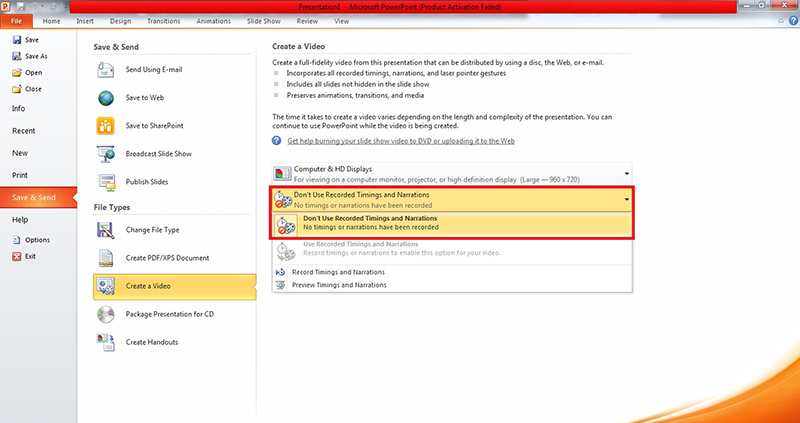The width and height of the screenshot is (800, 423).
Task: Switch to the View ribbon tab
Action: pyautogui.click(x=342, y=21)
